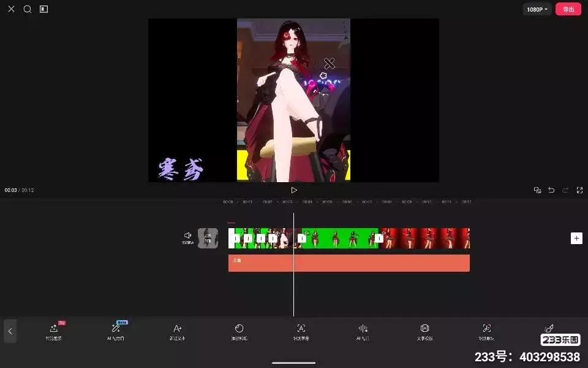
Task: Click the icon left of the undo arrow
Action: coord(537,190)
